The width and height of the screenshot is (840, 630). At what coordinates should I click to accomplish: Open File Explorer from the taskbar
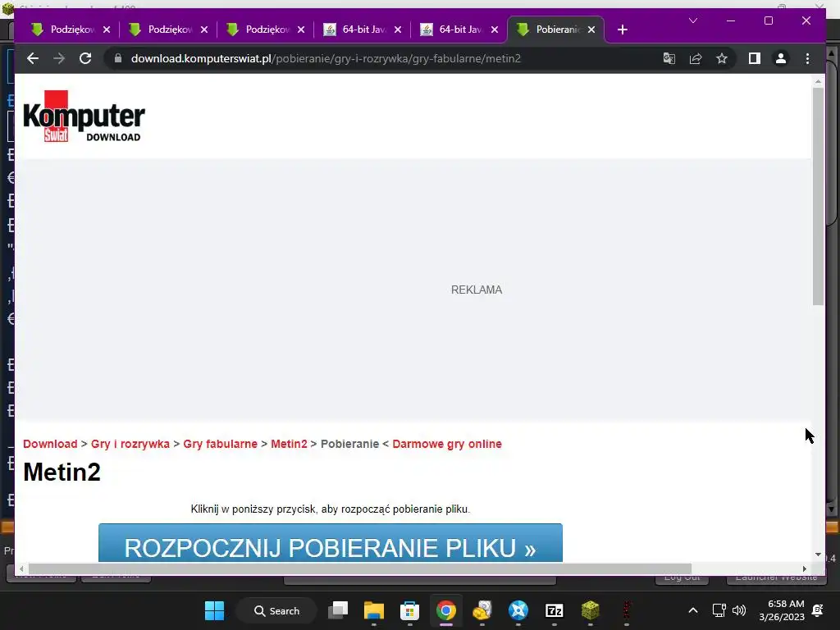[x=374, y=610]
